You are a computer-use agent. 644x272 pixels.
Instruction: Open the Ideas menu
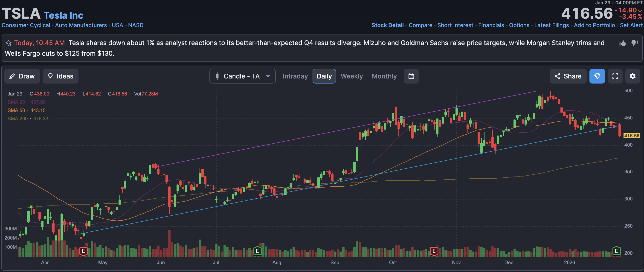pos(61,76)
